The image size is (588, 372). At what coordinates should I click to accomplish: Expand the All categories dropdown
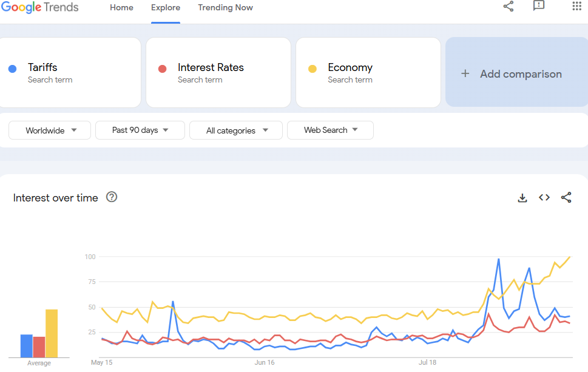point(236,130)
